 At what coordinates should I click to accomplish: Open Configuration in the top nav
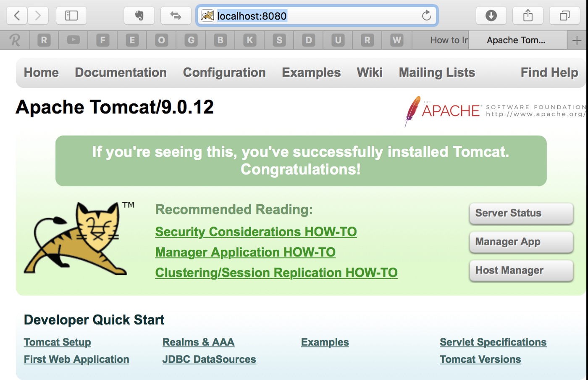[224, 72]
